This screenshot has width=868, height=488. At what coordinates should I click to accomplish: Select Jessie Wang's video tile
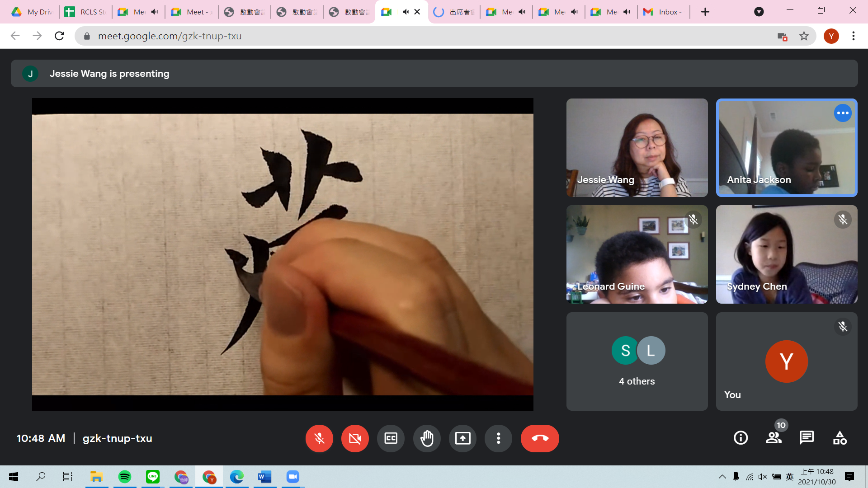click(x=637, y=148)
